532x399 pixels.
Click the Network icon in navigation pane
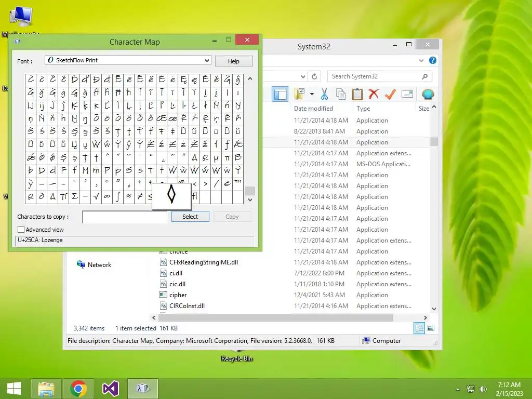click(81, 264)
